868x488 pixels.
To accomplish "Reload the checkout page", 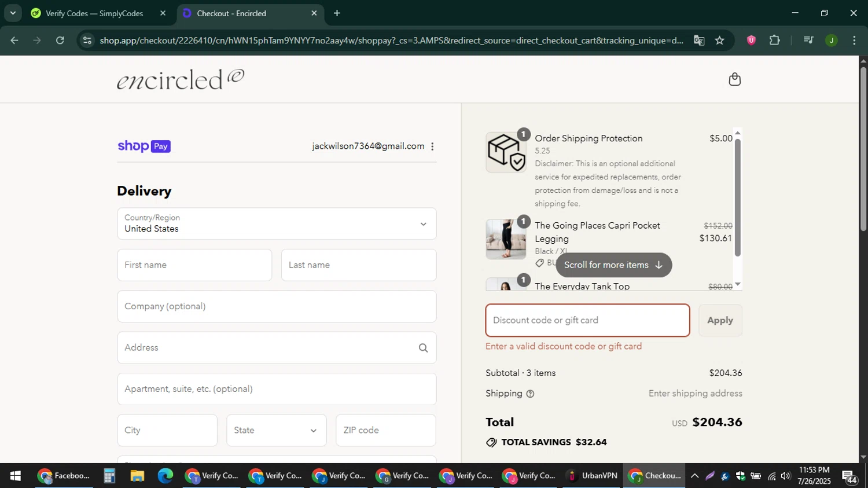I will click(60, 41).
